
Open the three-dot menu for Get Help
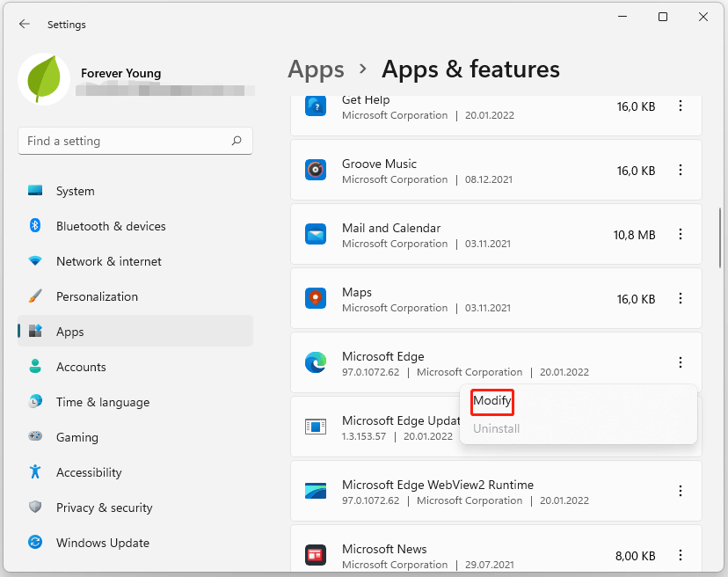click(681, 106)
